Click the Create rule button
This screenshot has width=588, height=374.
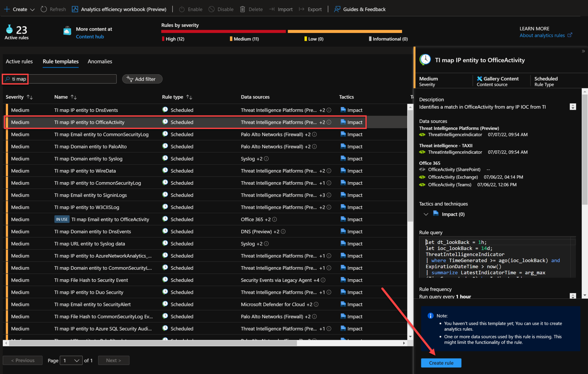(x=441, y=363)
